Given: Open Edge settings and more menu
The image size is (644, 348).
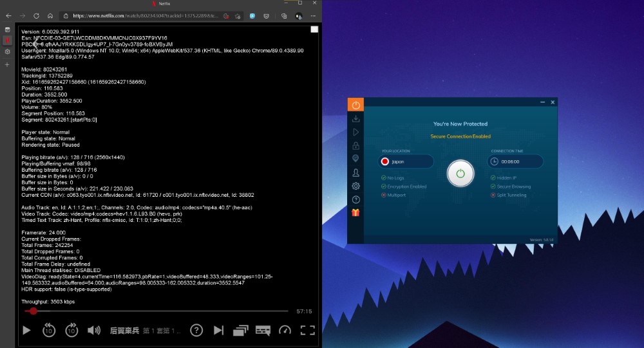Looking at the screenshot, I should [314, 15].
